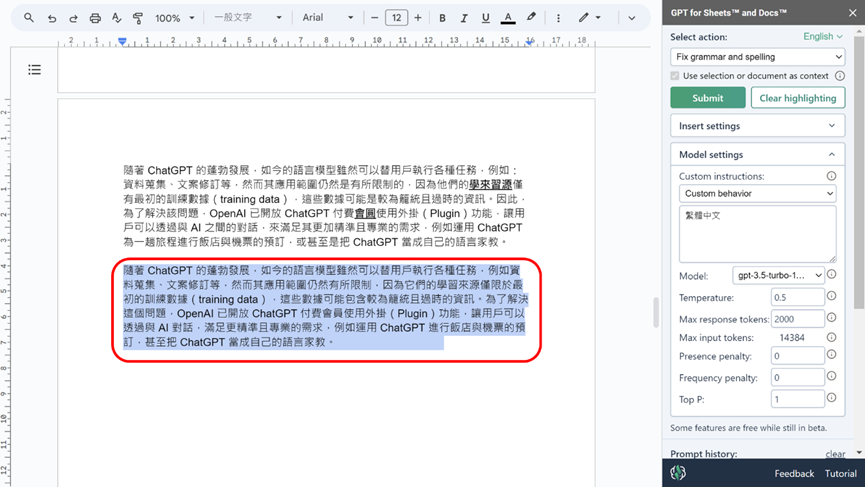Click the Presence penalty field
Screen dimensions: 865x487
click(797, 356)
